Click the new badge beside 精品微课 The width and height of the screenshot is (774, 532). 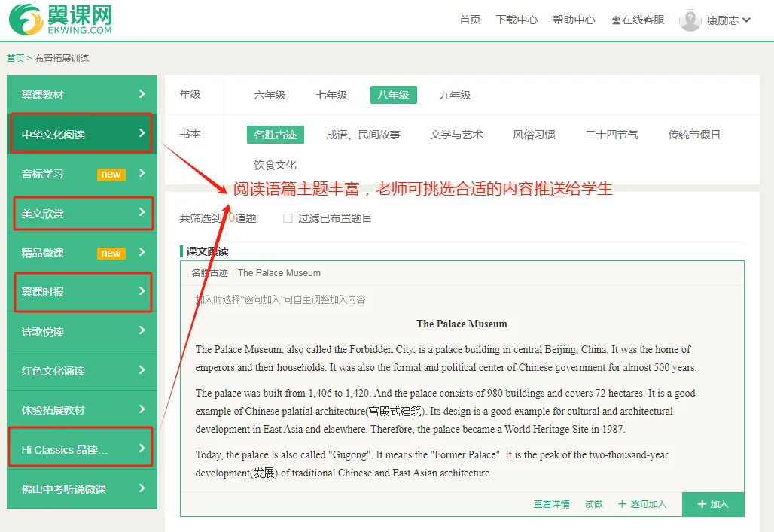(111, 253)
